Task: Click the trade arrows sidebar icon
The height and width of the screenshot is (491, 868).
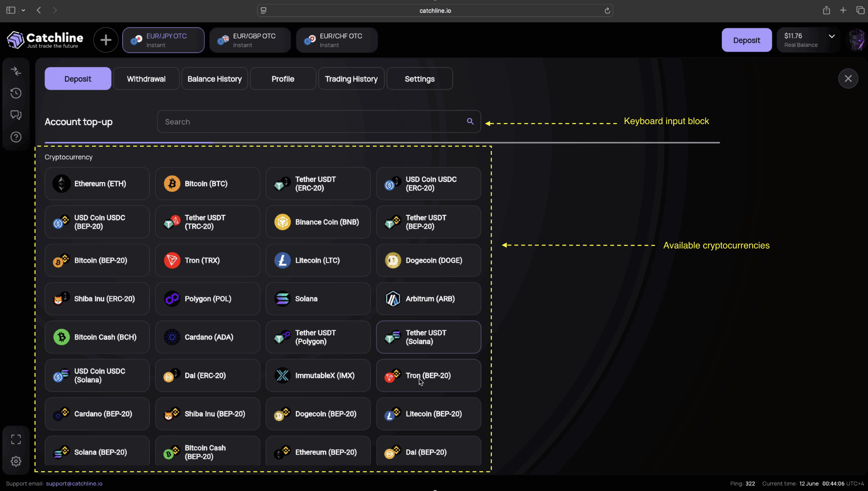Action: 16,71
